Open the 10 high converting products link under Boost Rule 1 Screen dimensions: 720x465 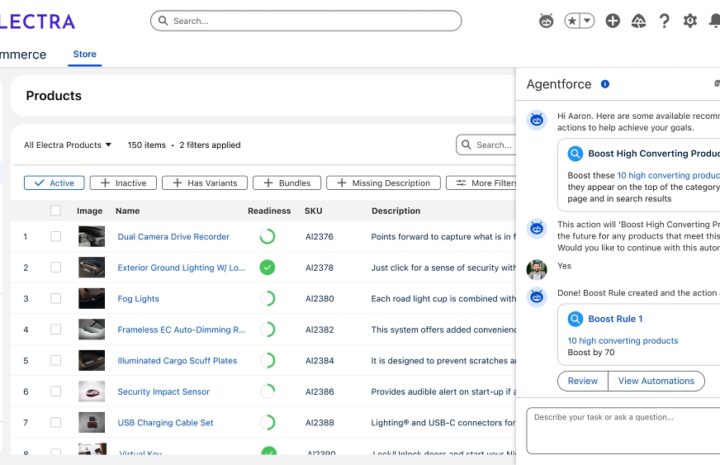623,341
